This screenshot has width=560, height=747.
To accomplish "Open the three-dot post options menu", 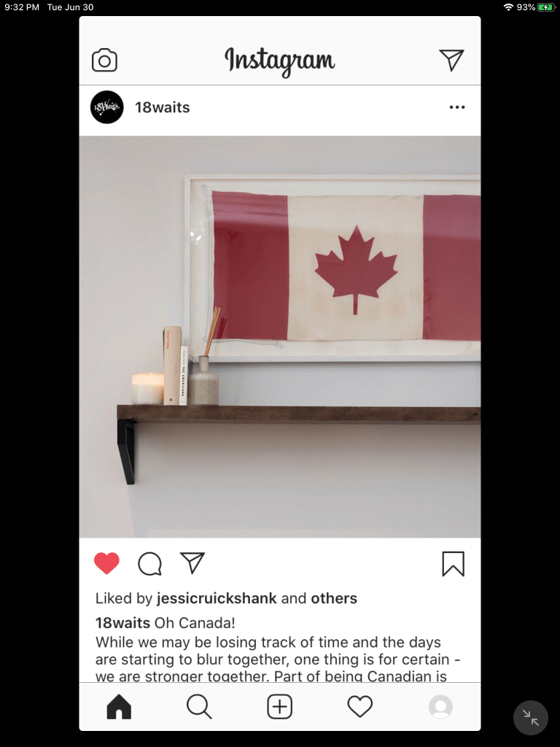I will click(456, 107).
